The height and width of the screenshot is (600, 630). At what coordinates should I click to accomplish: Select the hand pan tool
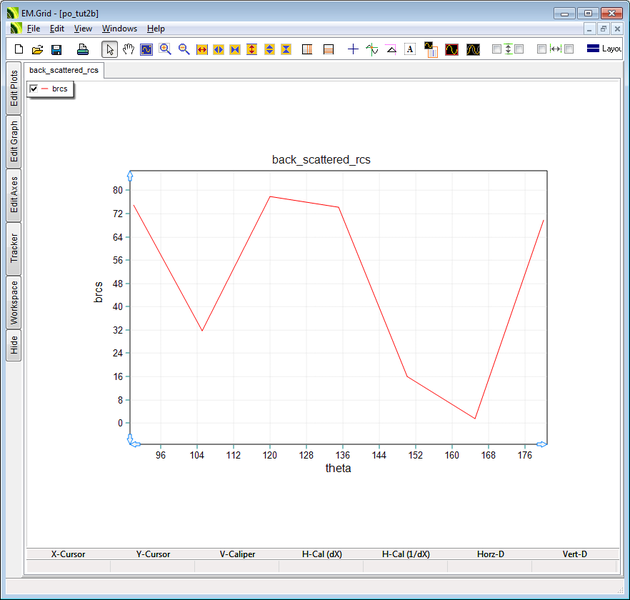pyautogui.click(x=128, y=49)
